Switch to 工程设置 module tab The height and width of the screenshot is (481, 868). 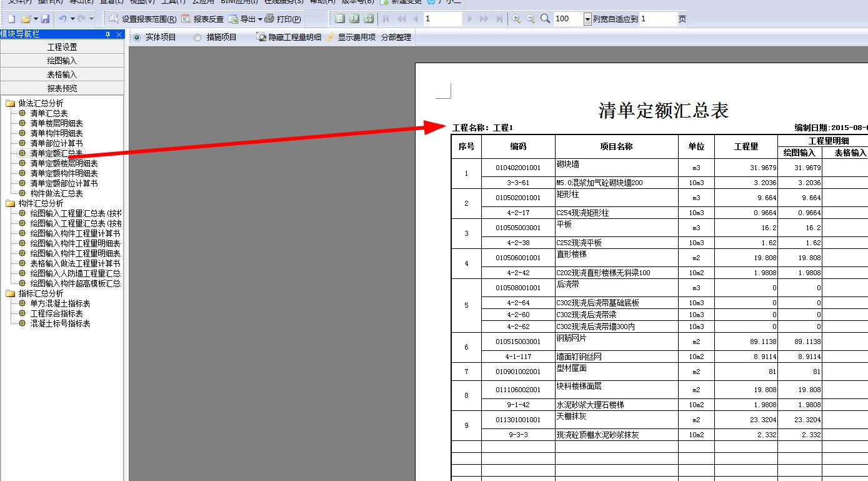point(62,47)
